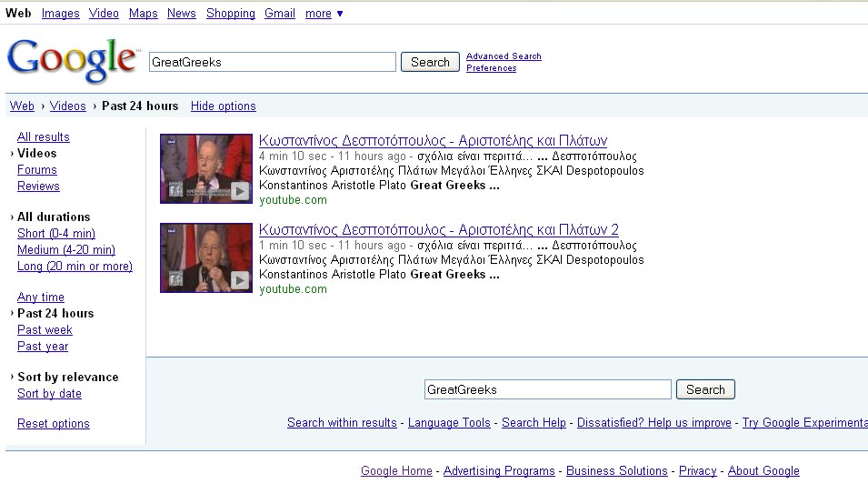Sort results by date

[49, 394]
